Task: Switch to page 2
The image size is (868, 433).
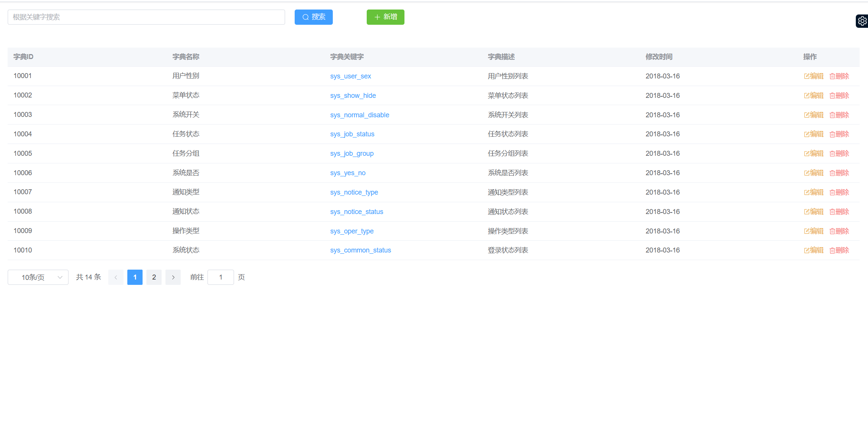Action: tap(154, 277)
